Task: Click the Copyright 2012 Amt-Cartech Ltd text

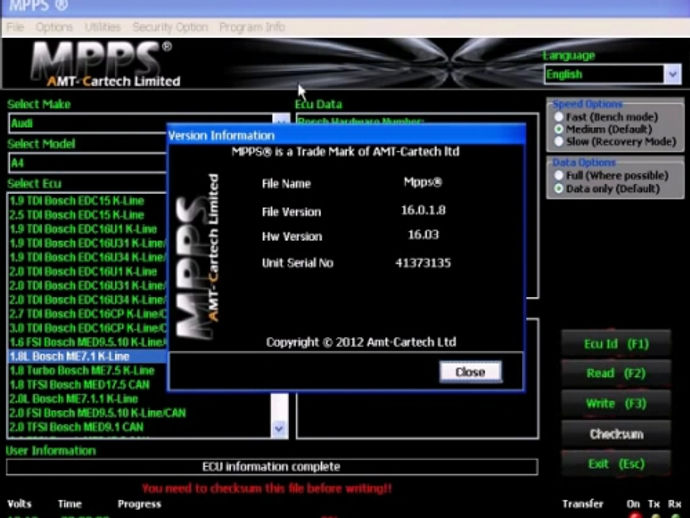Action: [x=361, y=342]
